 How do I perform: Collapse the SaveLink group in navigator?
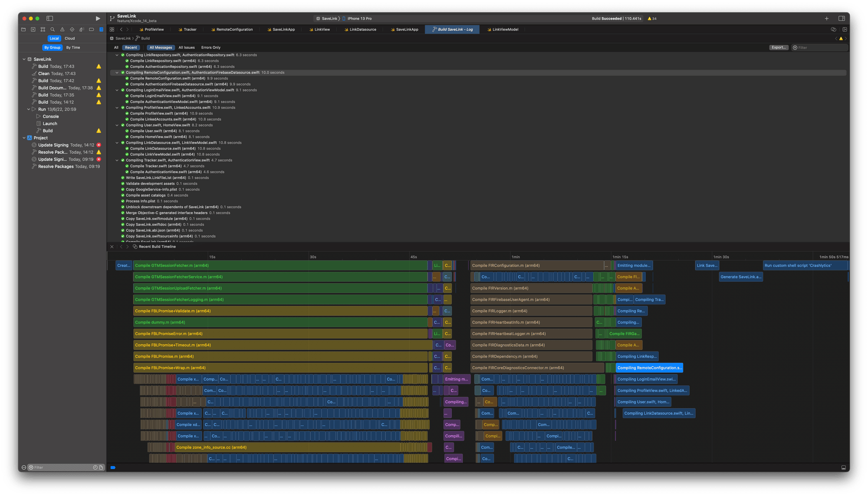pyautogui.click(x=24, y=59)
